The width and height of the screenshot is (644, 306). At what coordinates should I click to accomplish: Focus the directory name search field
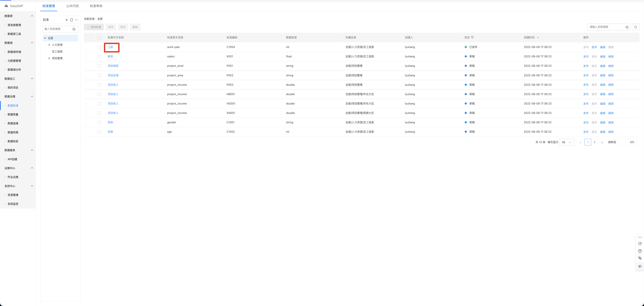(x=60, y=29)
